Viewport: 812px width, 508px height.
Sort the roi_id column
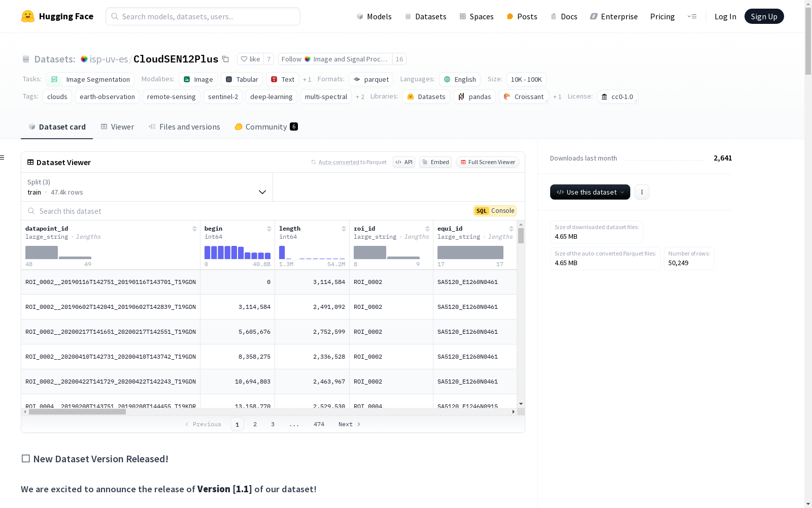[x=427, y=229]
